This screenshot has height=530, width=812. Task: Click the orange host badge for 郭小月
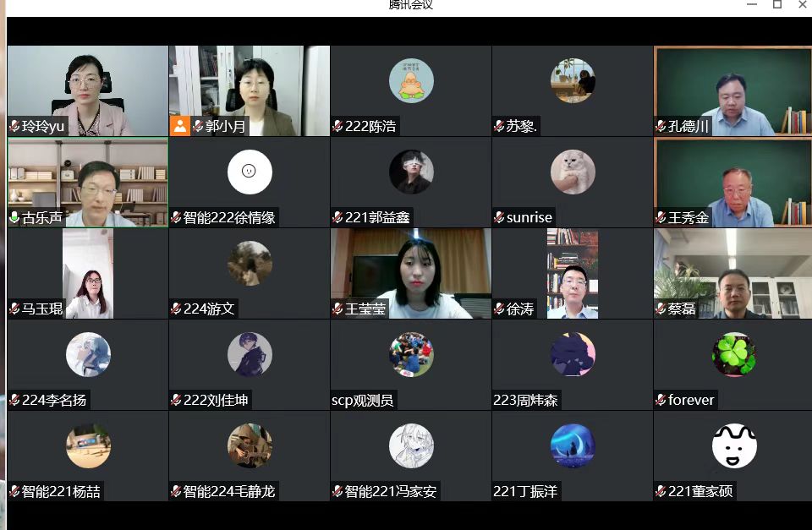click(x=179, y=126)
